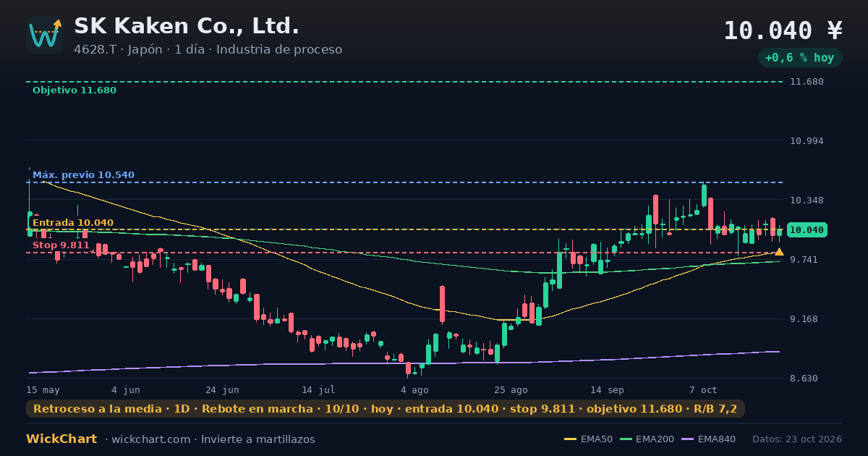Click the WickChart logo icon
This screenshot has height=456, width=868.
45,35
